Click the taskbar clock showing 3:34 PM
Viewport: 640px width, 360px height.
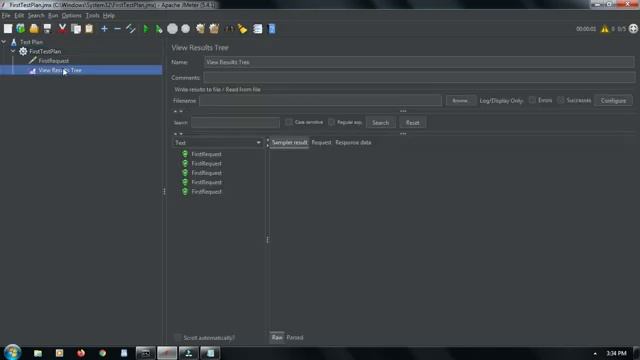pos(616,353)
